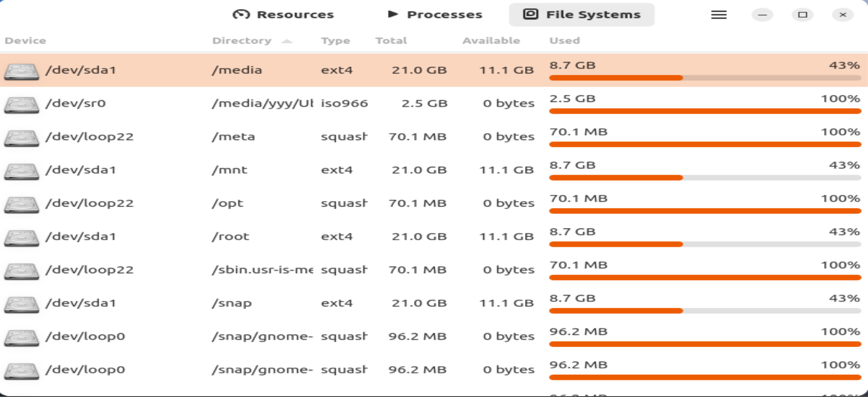Viewport: 868px width, 397px height.
Task: Click the drive icon in the /mnt row
Action: coord(21,171)
